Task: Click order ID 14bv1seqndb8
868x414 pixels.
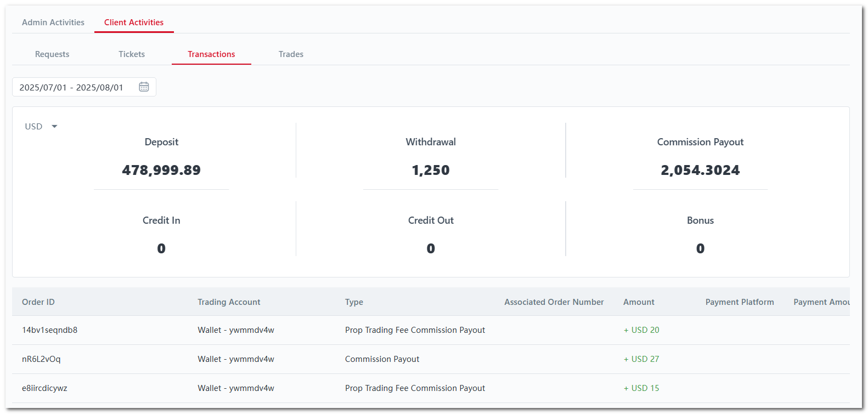Action: pyautogui.click(x=49, y=330)
